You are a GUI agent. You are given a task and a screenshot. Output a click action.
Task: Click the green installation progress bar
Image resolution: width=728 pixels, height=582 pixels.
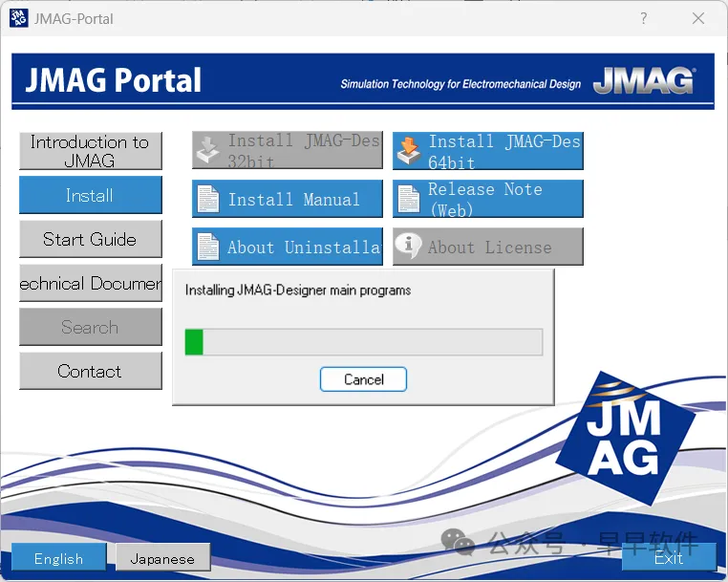coord(364,342)
